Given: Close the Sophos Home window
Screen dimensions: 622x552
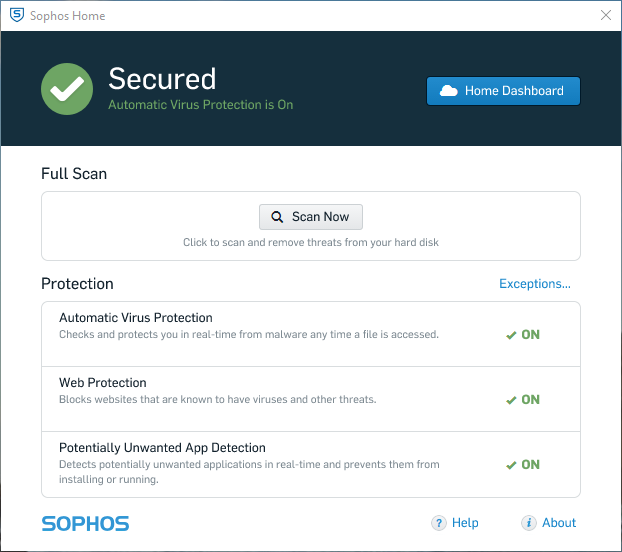Looking at the screenshot, I should pos(605,15).
